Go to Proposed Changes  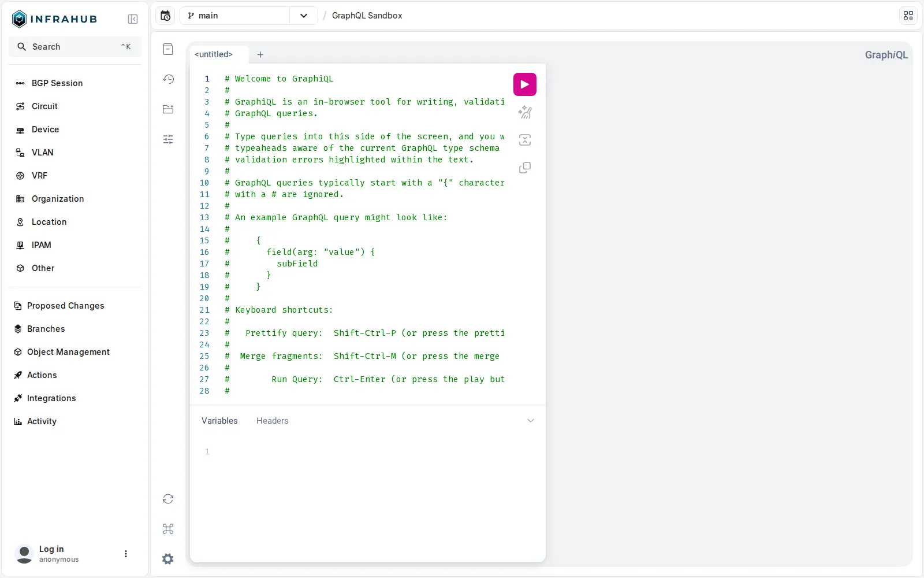point(75,306)
